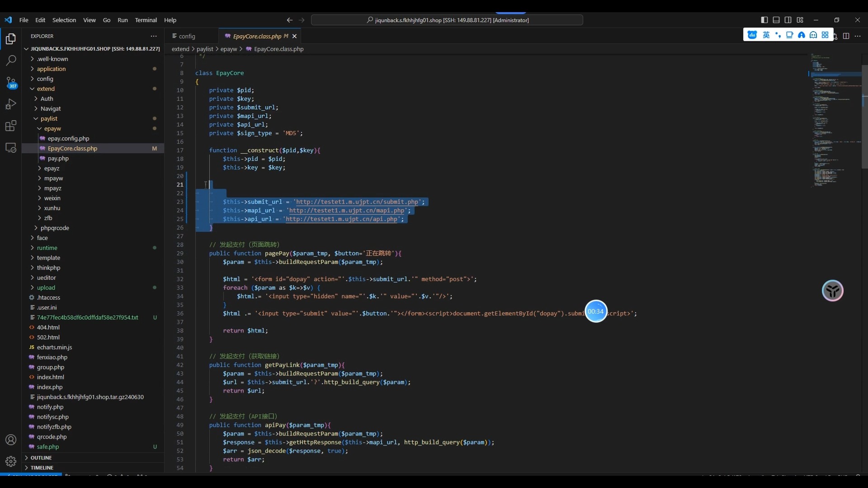Click the vertical editor scrollbar thumb

pos(865,117)
